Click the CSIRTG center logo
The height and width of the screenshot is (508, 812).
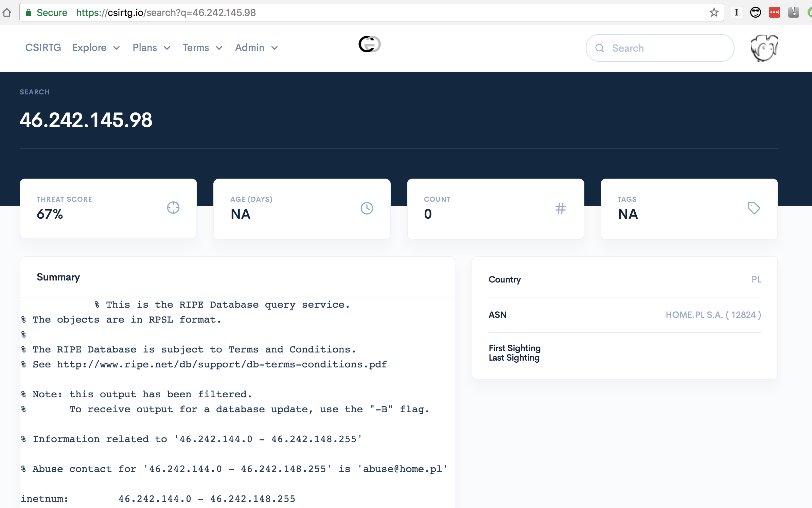pyautogui.click(x=370, y=44)
